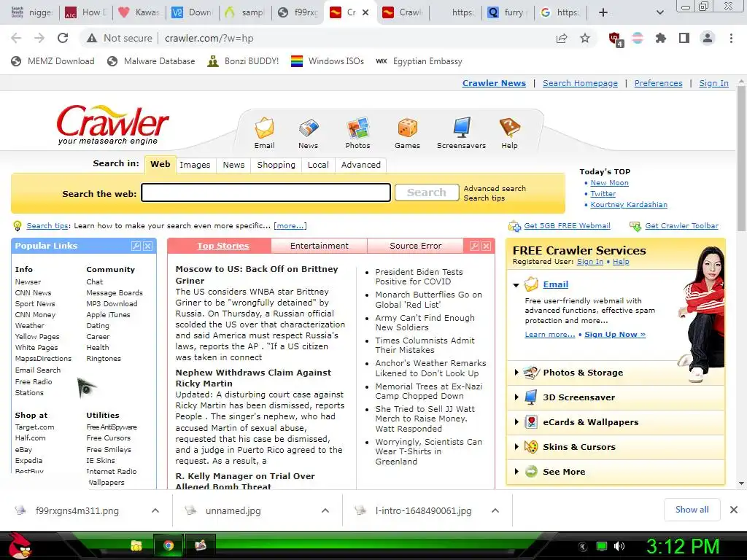Open the Chrome three-dot menu
The image size is (747, 560).
(731, 38)
